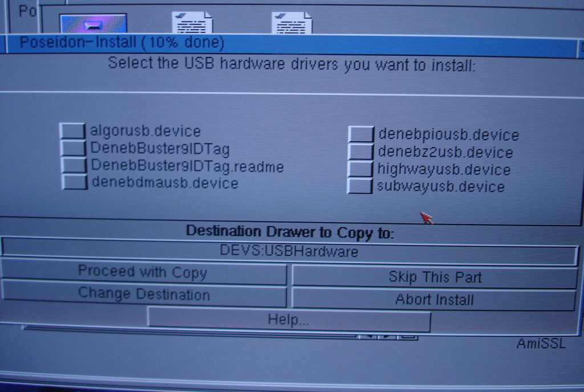Screen dimensions: 584x392
Task: Tick the algorusb.device checkbox
Action: coord(72,130)
